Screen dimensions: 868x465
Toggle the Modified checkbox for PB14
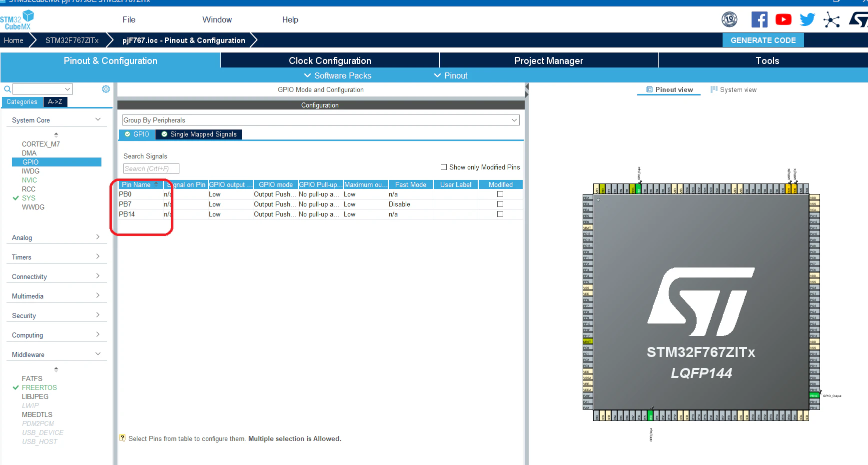[500, 214]
